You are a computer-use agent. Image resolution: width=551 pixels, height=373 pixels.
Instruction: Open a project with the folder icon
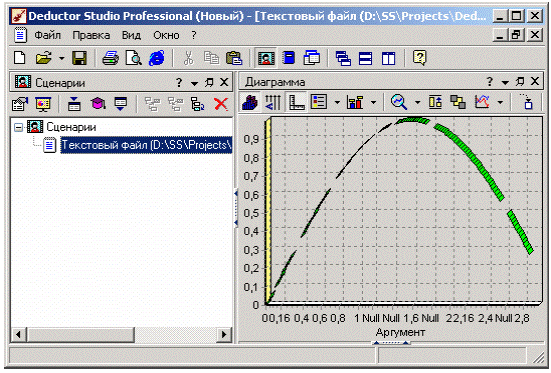43,58
